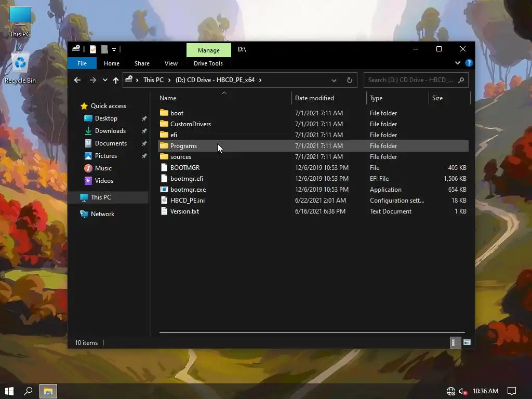Select the boot folder

(313, 113)
